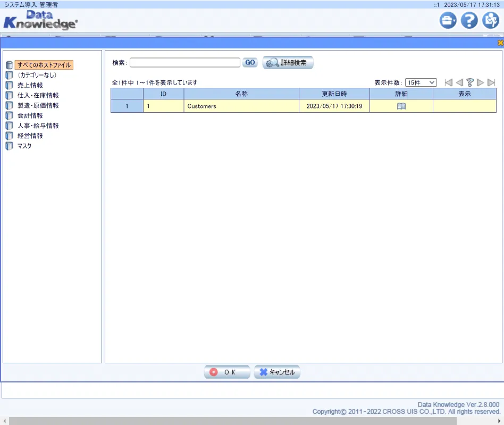Open the Customers detail book icon
This screenshot has height=425, width=504.
click(x=401, y=106)
